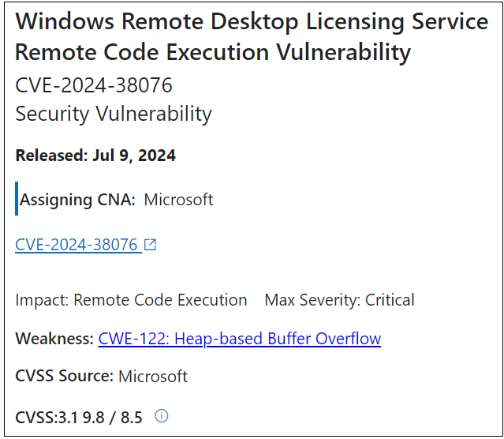Screen dimensions: 504x439
Task: Follow the CWE-122 Heap-based Buffer Overflow link
Action: point(240,339)
